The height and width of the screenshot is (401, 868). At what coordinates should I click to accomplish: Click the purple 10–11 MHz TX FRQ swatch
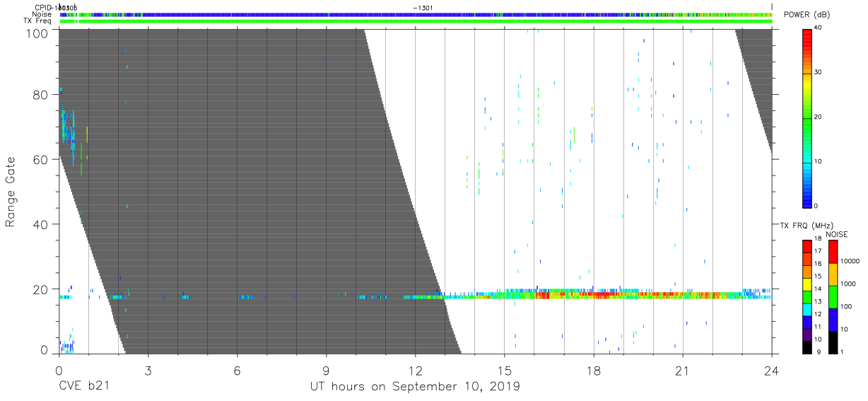tap(807, 334)
